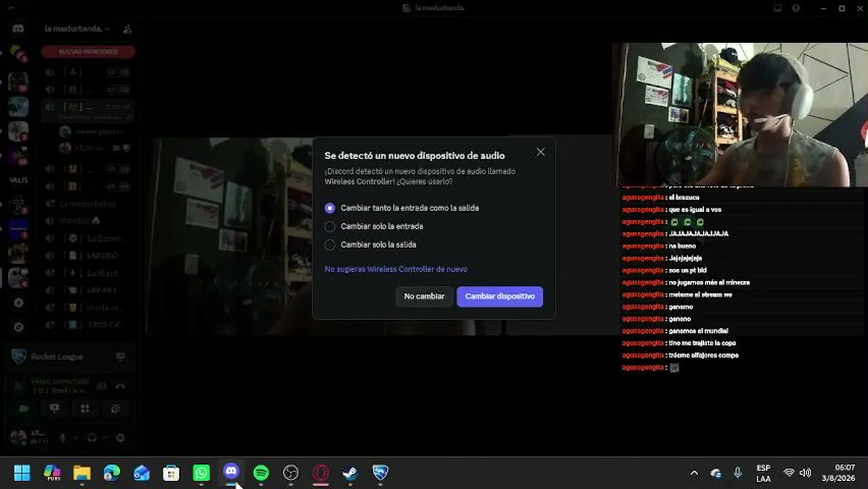This screenshot has height=489, width=868.
Task: Open the soundboard icon in voice panel
Action: [x=115, y=409]
